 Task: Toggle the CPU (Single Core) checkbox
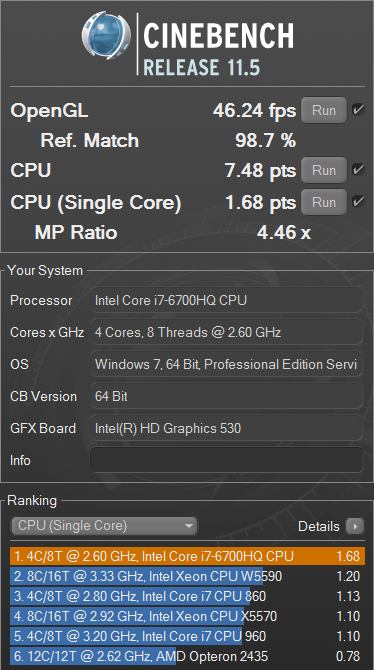(x=358, y=201)
